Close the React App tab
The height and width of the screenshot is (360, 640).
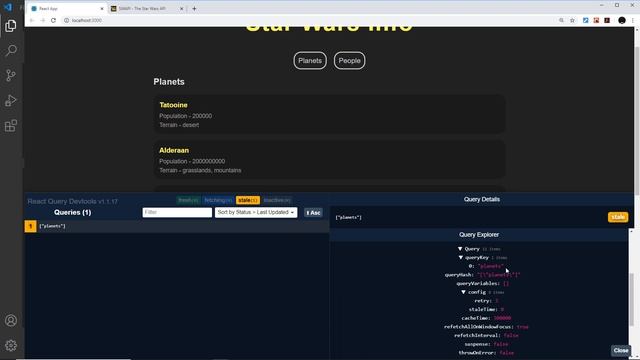102,9
